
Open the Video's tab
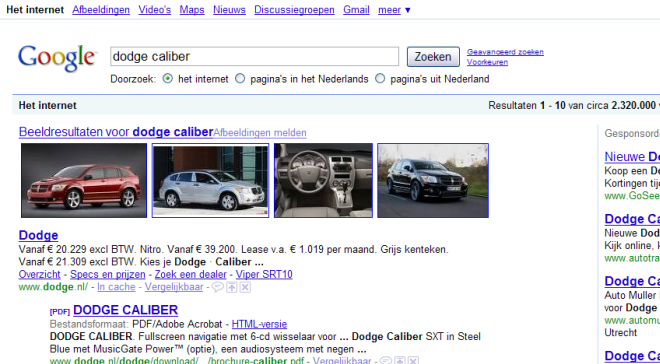click(x=154, y=10)
